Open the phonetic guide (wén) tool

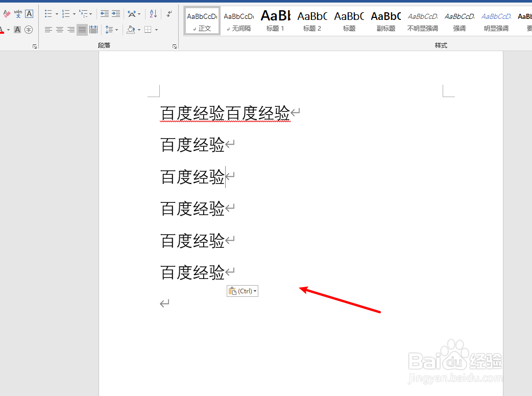pos(18,14)
